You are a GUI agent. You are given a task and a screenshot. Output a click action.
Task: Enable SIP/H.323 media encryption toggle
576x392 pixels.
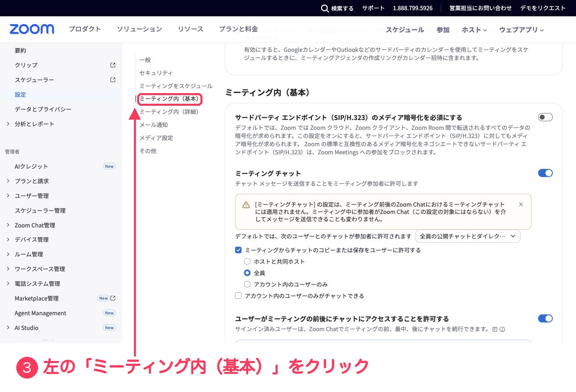[545, 117]
